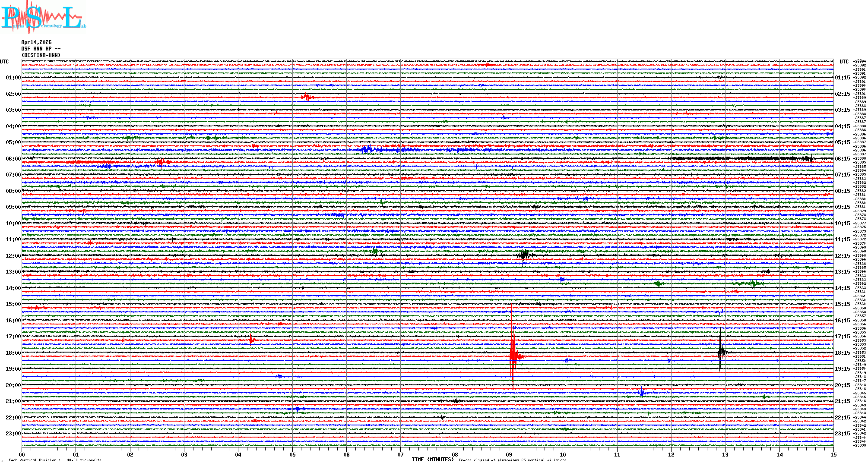Click the 06:00 hour label on the left axis
Screen dimensions: 868x466
coord(13,159)
